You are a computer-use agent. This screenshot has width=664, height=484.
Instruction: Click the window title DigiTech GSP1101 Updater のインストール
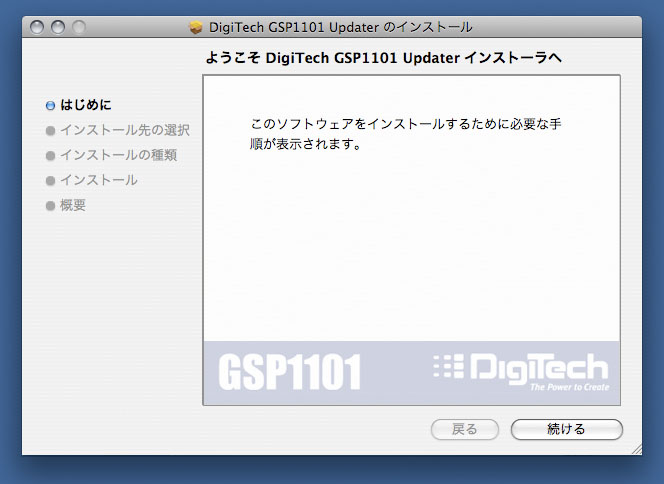[340, 28]
